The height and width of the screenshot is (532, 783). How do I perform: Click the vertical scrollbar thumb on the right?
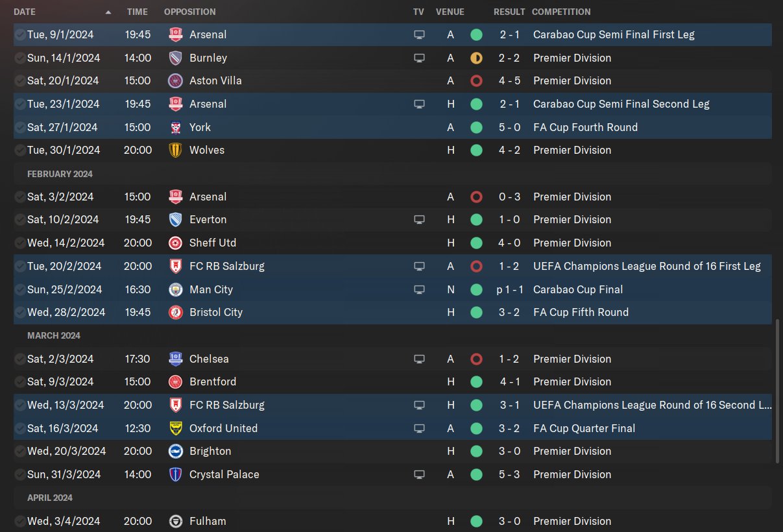pyautogui.click(x=778, y=390)
